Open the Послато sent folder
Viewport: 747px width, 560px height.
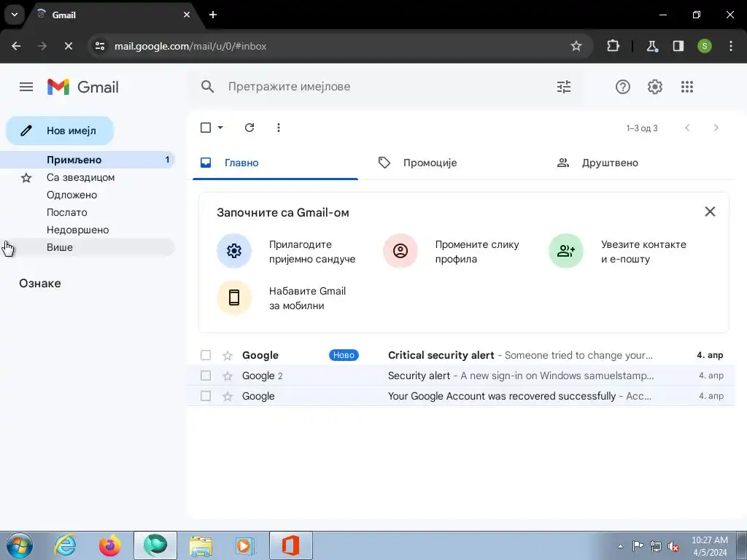point(88,212)
